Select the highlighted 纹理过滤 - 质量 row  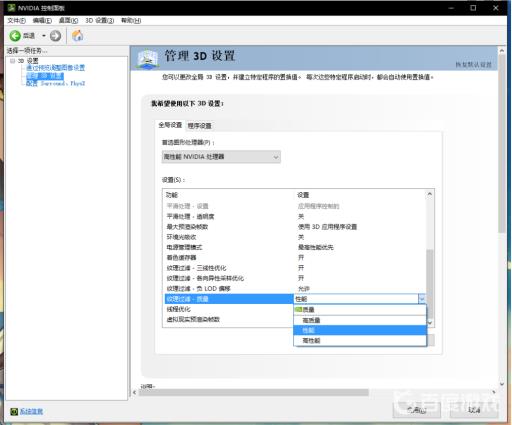click(x=229, y=299)
